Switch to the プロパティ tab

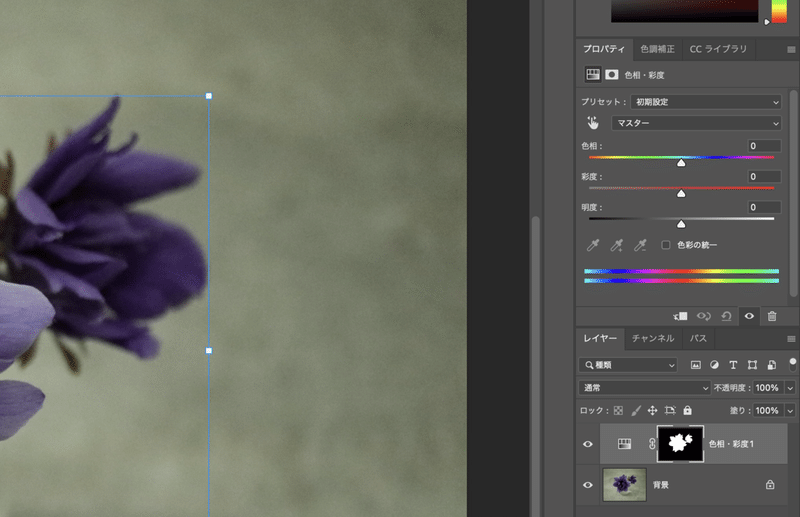point(604,49)
